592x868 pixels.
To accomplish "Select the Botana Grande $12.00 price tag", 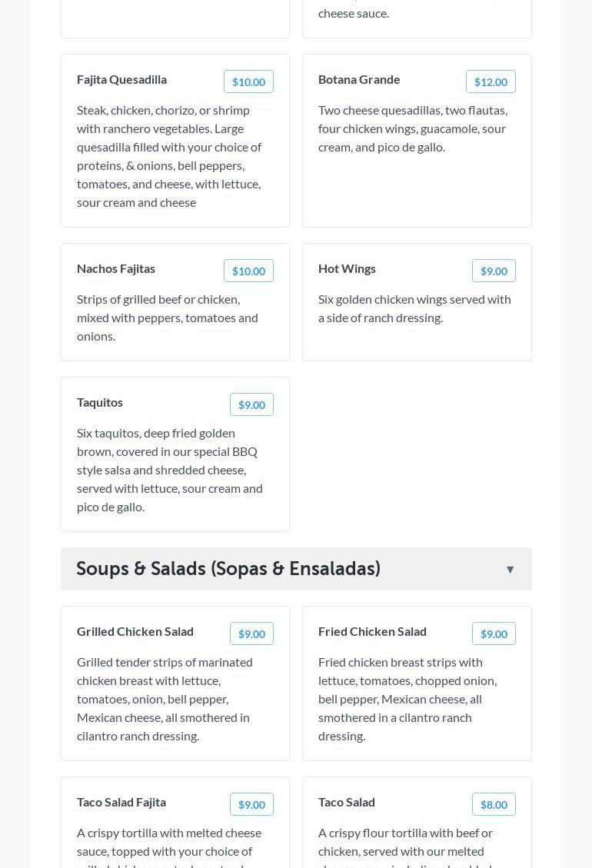I will (491, 82).
